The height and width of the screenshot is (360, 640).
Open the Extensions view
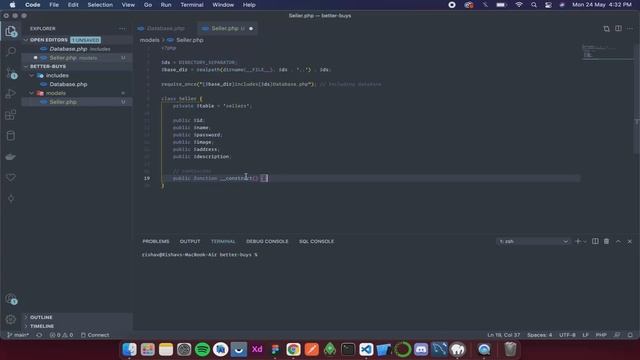coord(11,115)
